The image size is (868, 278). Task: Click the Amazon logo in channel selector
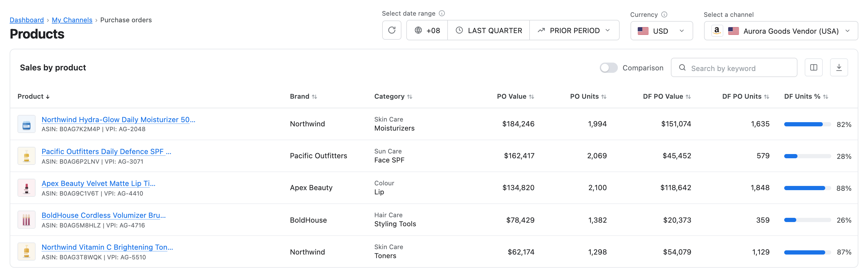click(x=717, y=31)
